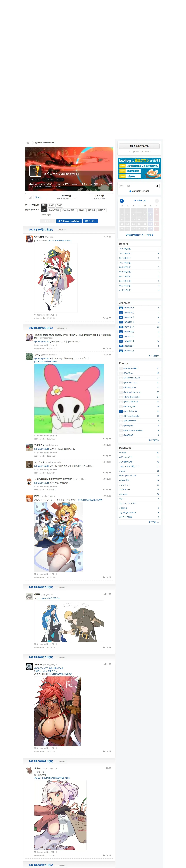Open the 2024年10月 archive list icon

point(121,308)
